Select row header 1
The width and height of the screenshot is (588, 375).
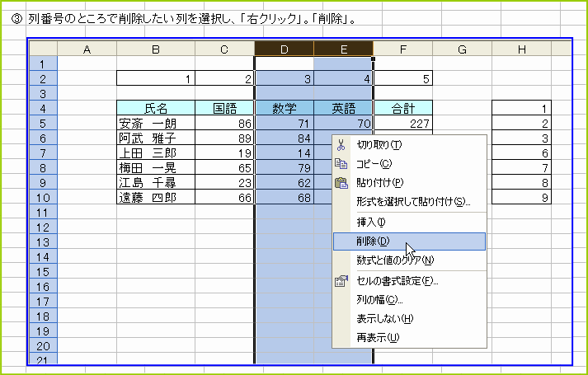44,64
